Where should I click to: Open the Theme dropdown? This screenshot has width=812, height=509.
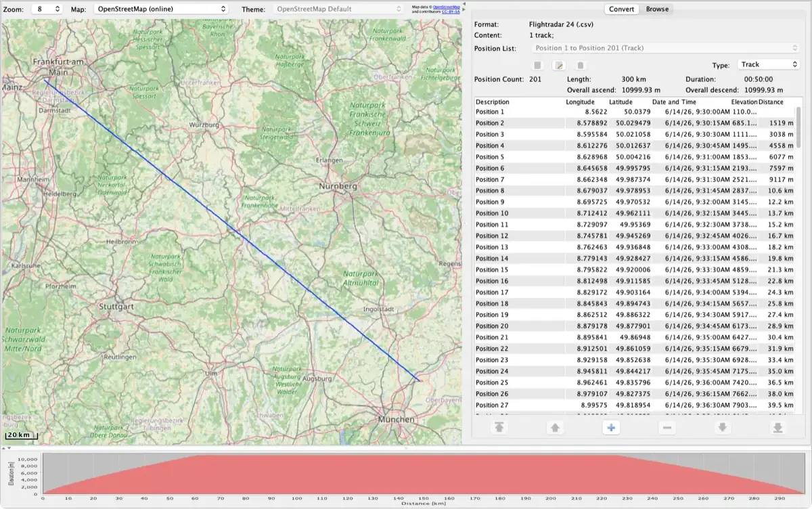point(338,9)
